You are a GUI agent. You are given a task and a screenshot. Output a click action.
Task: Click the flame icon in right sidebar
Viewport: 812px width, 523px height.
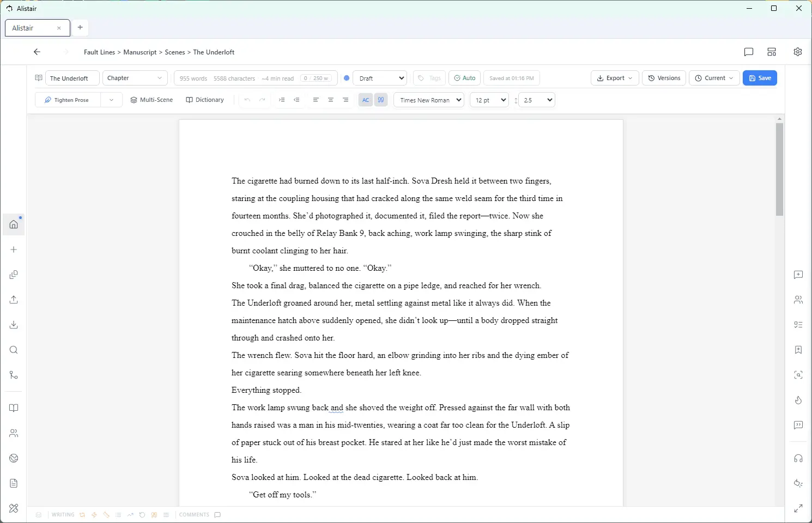(x=798, y=400)
